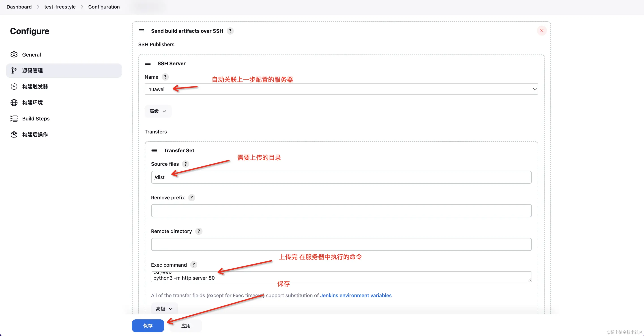The width and height of the screenshot is (644, 336).
Task: Click the 构建触发器 clock icon
Action: [14, 87]
